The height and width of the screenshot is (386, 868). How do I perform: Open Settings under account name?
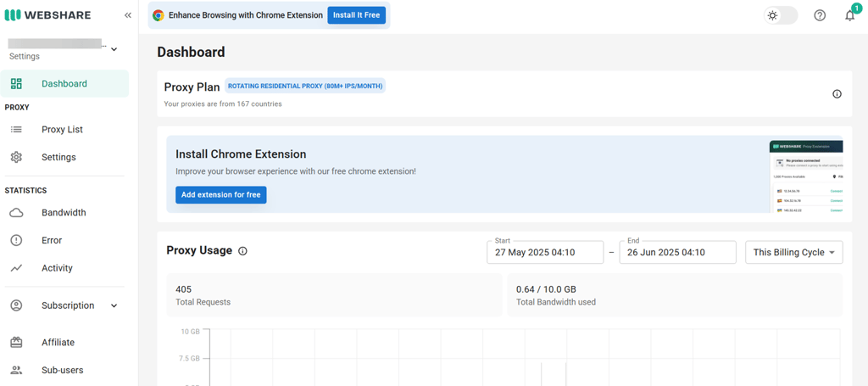click(25, 57)
